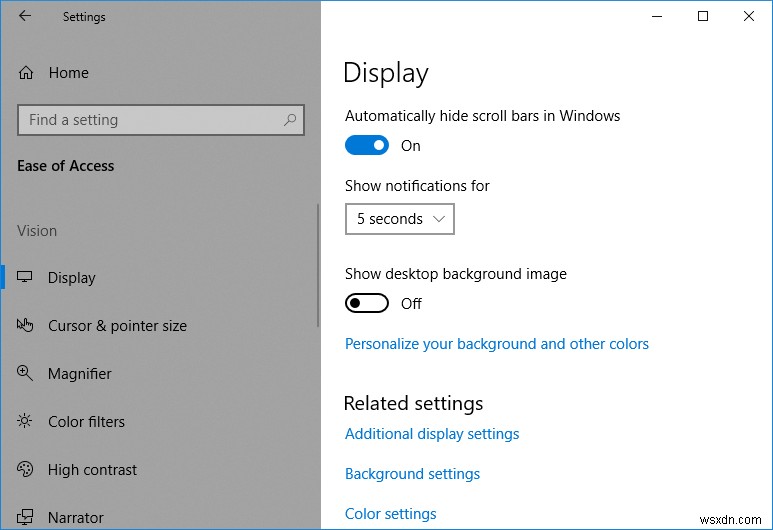773x530 pixels.
Task: Focus the Find a setting search box
Action: coord(161,120)
